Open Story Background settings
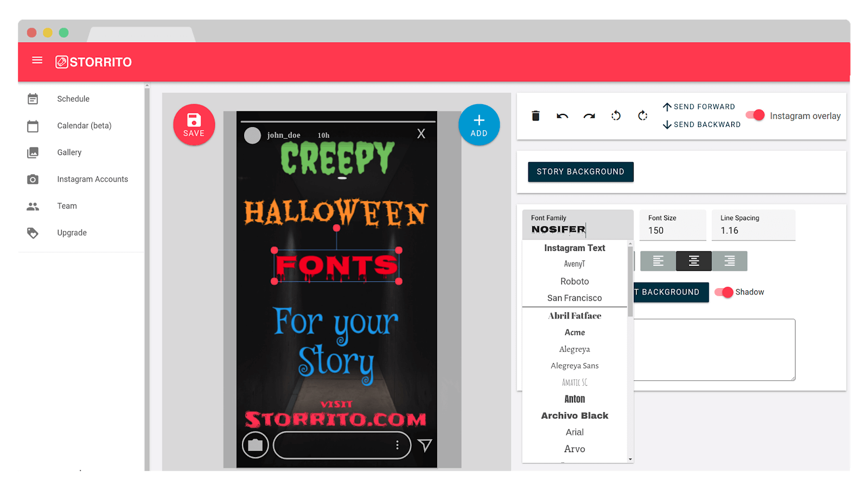Image resolution: width=868 pixels, height=489 pixels. pos(580,172)
